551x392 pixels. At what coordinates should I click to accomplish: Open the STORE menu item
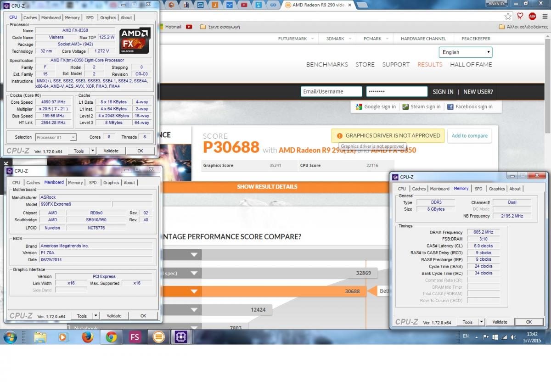tap(365, 65)
